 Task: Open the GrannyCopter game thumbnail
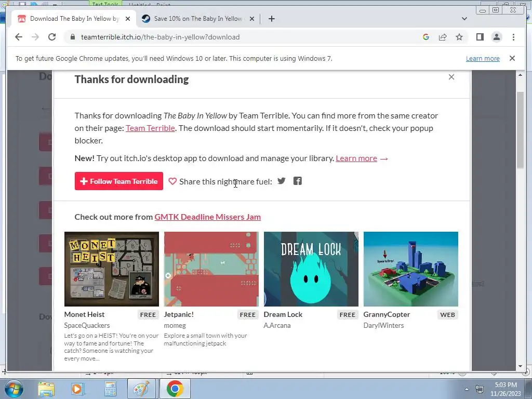tap(410, 269)
